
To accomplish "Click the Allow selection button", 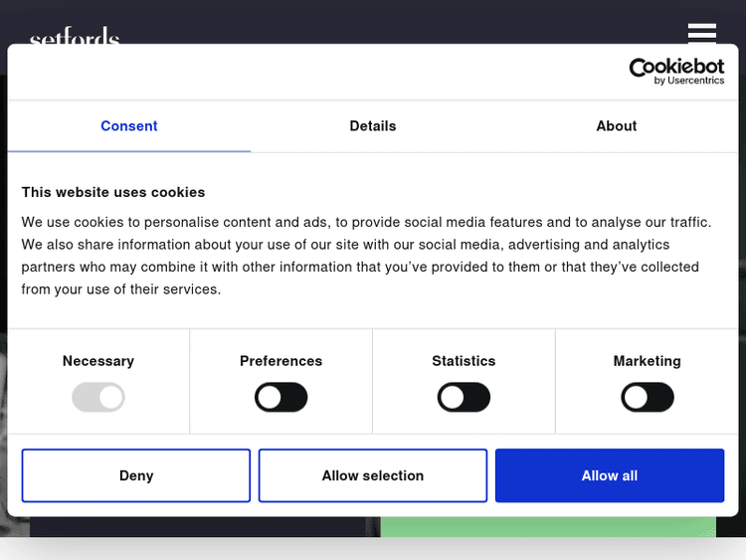I will point(373,475).
